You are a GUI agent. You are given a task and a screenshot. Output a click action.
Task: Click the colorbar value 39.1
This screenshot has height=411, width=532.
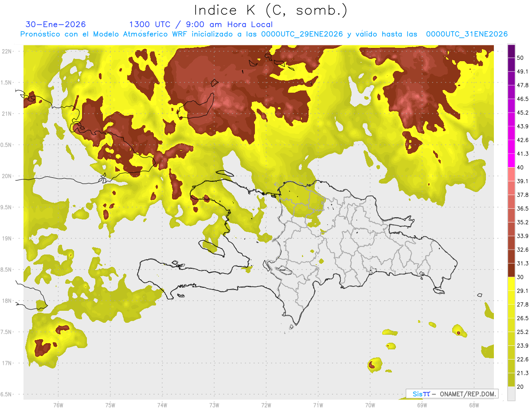point(523,181)
